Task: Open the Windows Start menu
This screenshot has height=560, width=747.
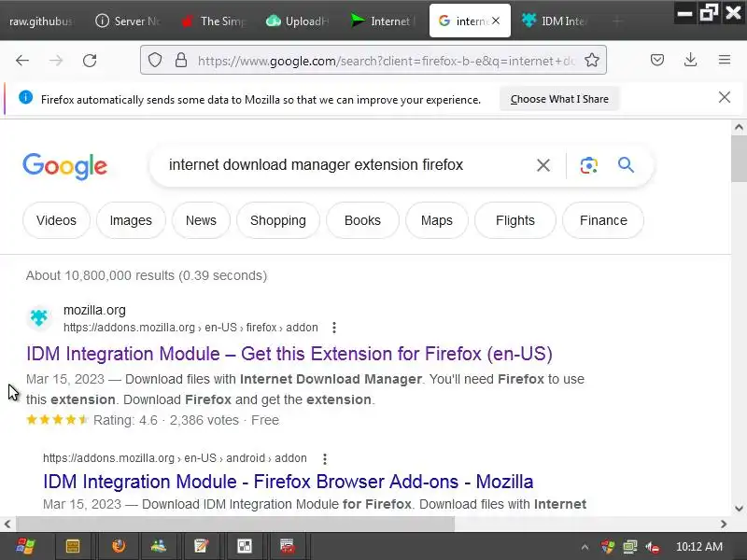Action: [26, 546]
